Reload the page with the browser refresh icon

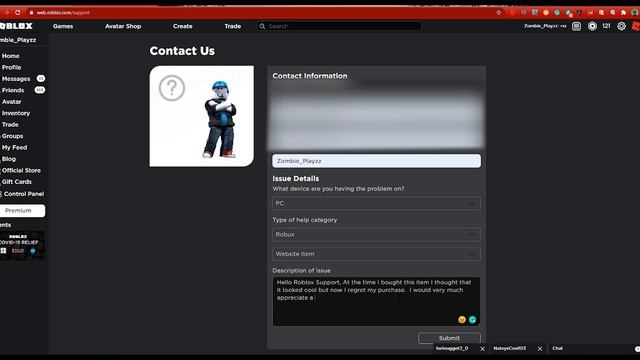click(18, 13)
